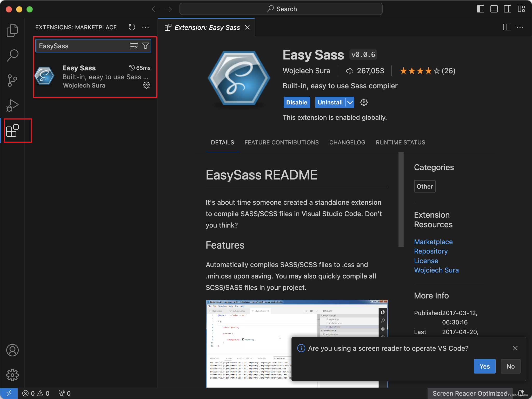This screenshot has width=532, height=399.
Task: Open the Source Control view
Action: pyautogui.click(x=12, y=81)
